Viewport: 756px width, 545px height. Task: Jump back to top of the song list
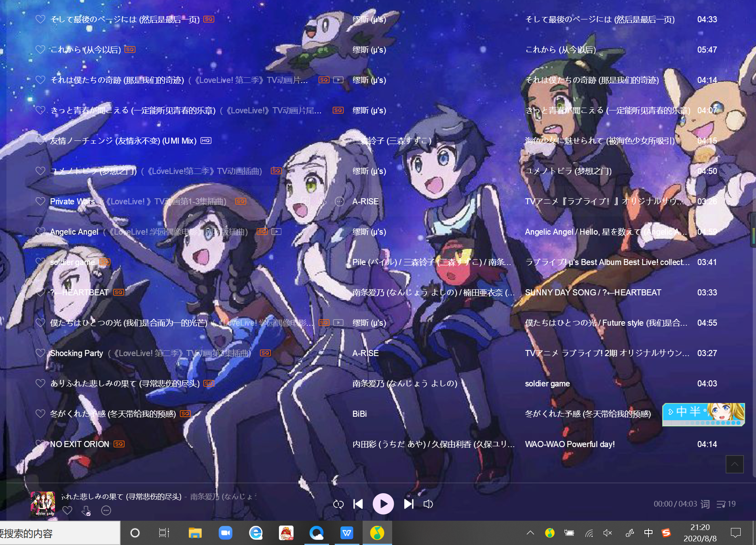[735, 464]
